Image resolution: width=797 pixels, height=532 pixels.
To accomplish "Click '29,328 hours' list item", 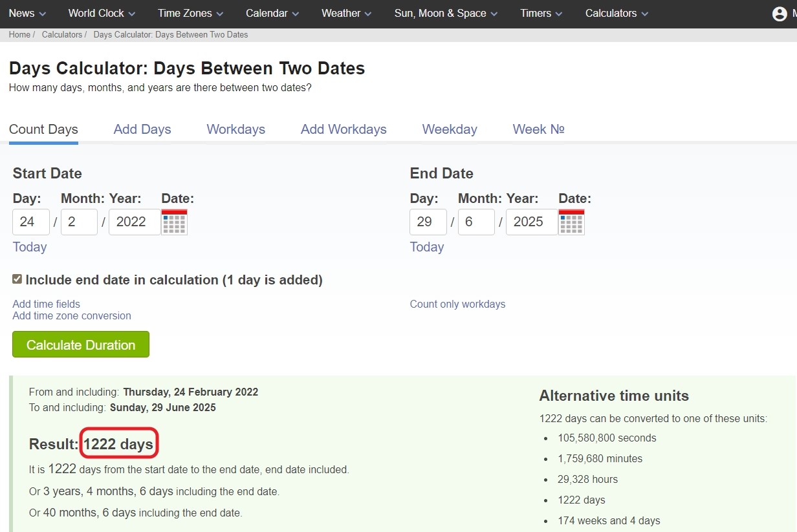I will coord(587,479).
